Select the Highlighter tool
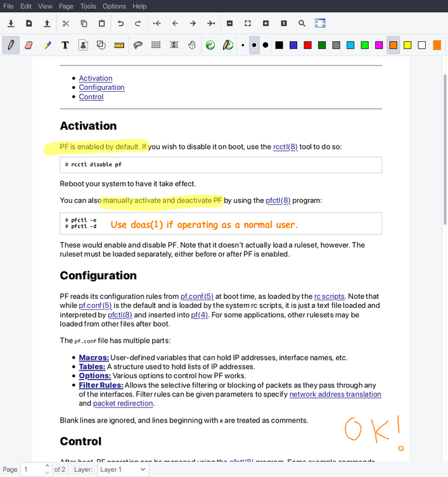This screenshot has height=477, width=448. 47,45
